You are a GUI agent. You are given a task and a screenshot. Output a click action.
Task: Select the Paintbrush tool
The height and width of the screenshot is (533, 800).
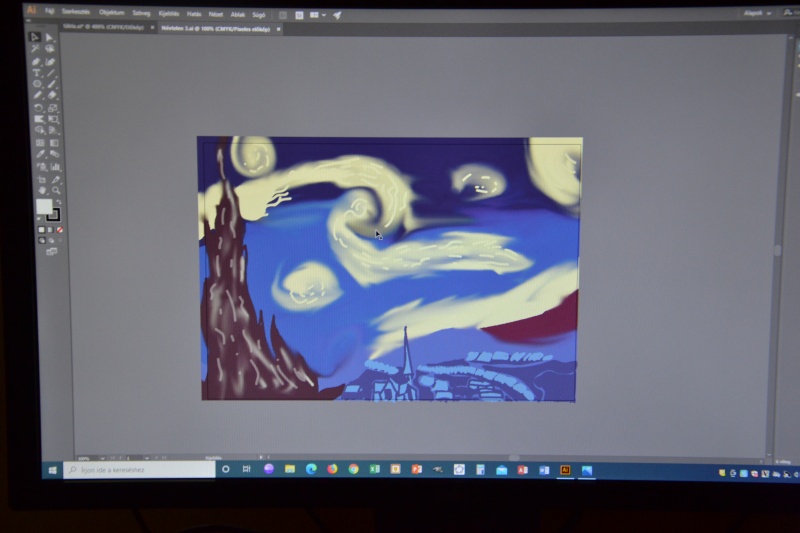(52, 84)
